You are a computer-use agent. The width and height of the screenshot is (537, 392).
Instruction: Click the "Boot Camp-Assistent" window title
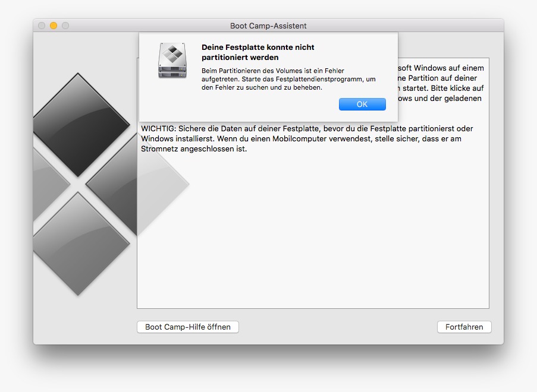(x=268, y=26)
